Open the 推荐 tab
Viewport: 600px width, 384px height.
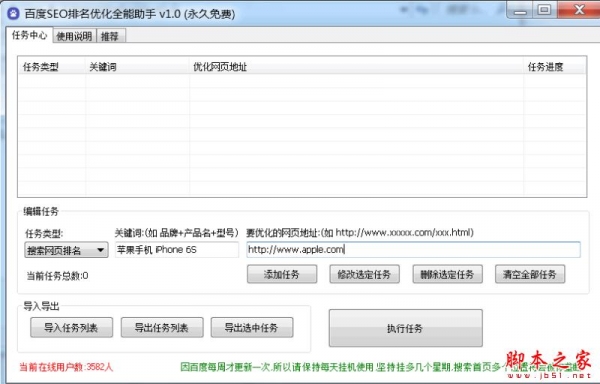[x=110, y=36]
